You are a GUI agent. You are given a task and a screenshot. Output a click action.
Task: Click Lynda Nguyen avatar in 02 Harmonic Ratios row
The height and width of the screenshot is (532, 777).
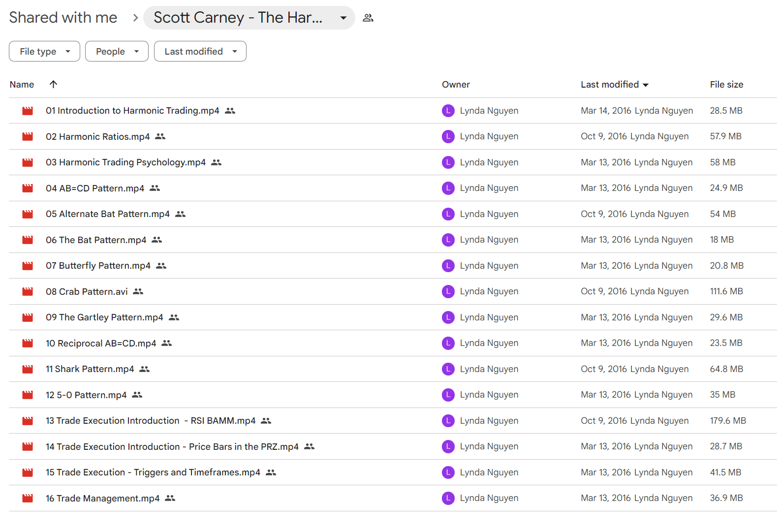[x=448, y=136]
